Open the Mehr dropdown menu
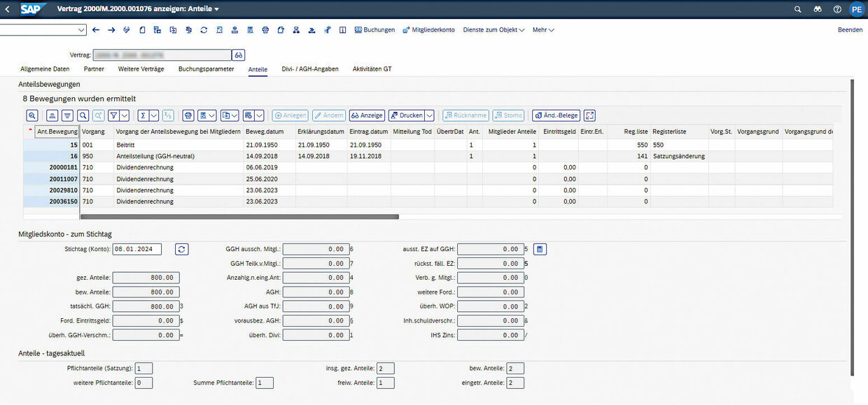The height and width of the screenshot is (405, 868). coord(543,30)
